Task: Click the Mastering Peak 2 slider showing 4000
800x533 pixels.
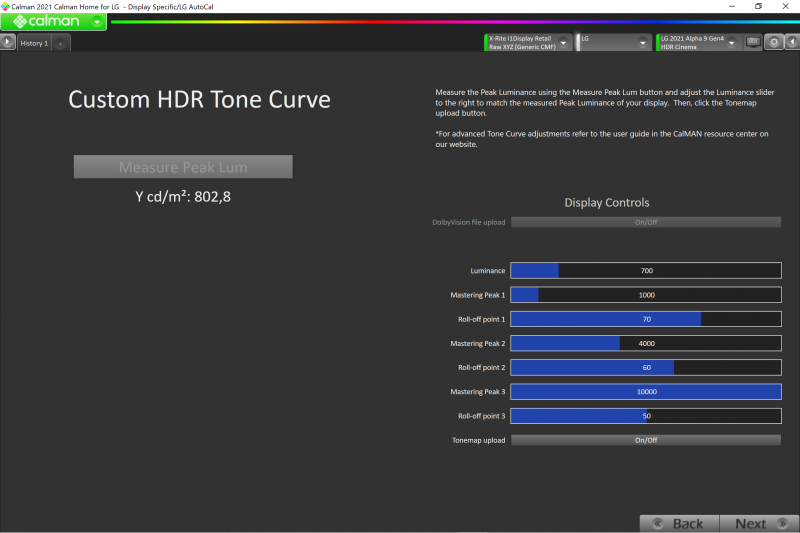Action: [646, 343]
